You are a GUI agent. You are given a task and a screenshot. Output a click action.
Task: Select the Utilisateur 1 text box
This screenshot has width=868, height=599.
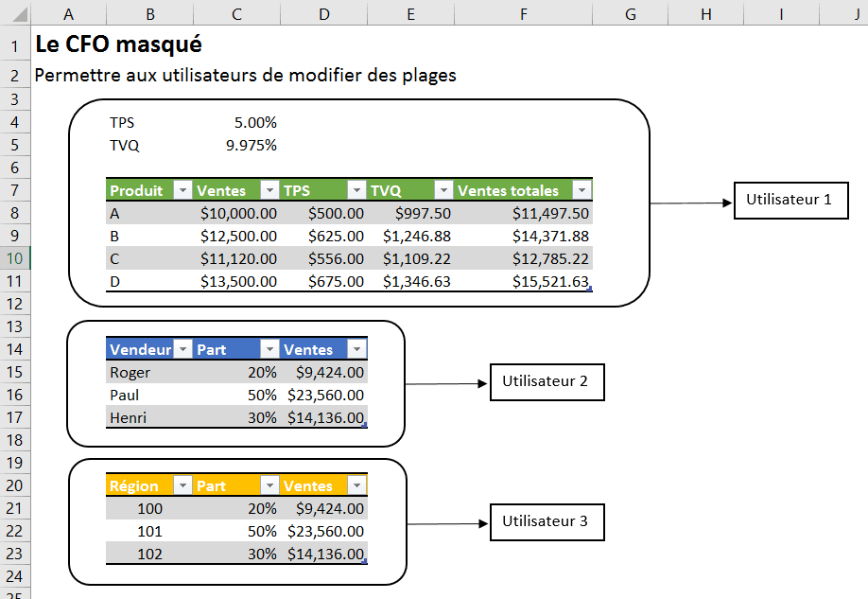[x=790, y=201]
